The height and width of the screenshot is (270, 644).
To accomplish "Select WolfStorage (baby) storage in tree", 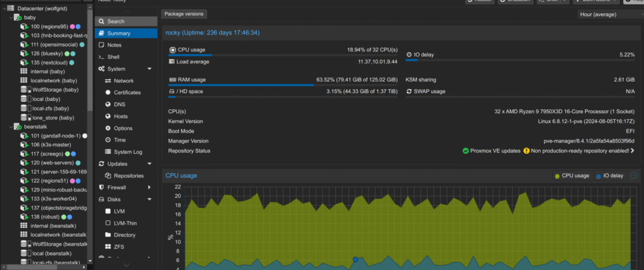I will [x=54, y=90].
